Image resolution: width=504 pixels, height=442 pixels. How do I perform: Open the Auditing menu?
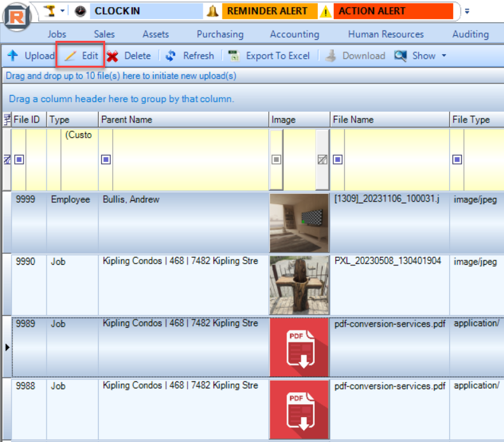click(x=471, y=34)
